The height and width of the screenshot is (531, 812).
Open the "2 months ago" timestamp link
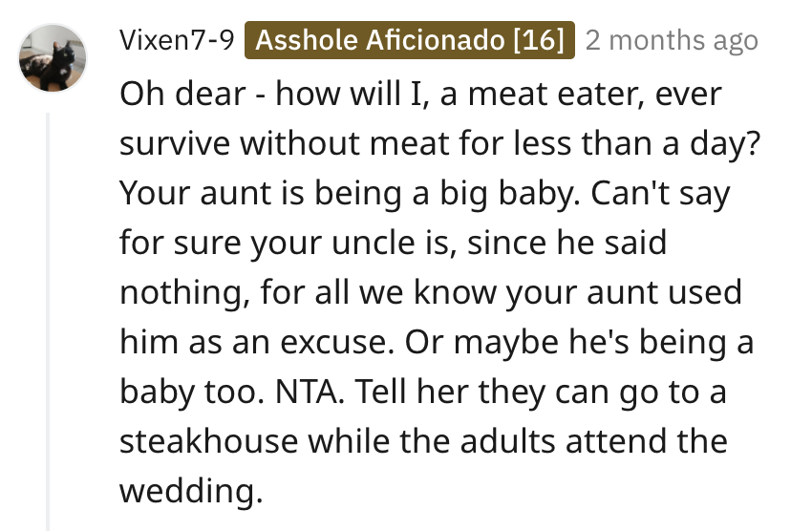pos(671,40)
